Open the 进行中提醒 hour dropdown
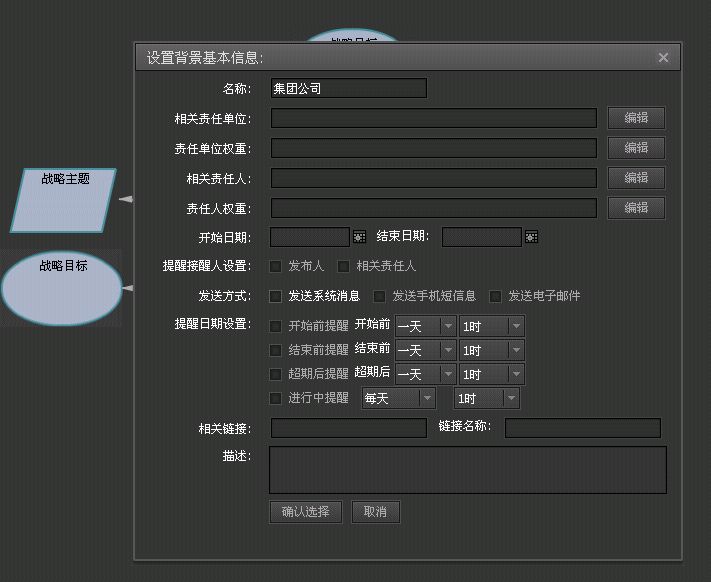Image resolution: width=711 pixels, height=582 pixels. click(x=487, y=398)
